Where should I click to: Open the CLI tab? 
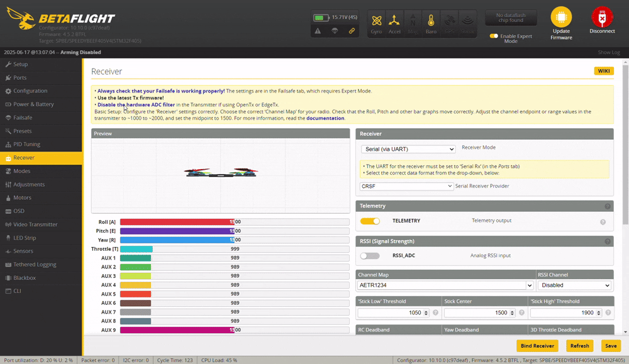41,291
